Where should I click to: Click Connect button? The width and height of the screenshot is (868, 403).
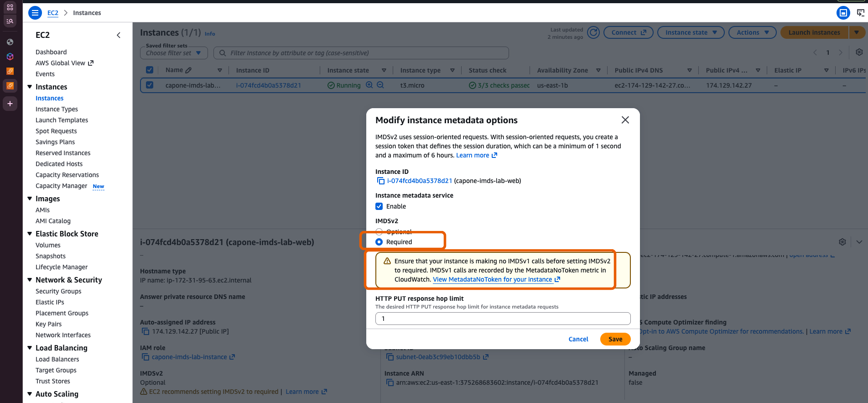click(x=629, y=32)
